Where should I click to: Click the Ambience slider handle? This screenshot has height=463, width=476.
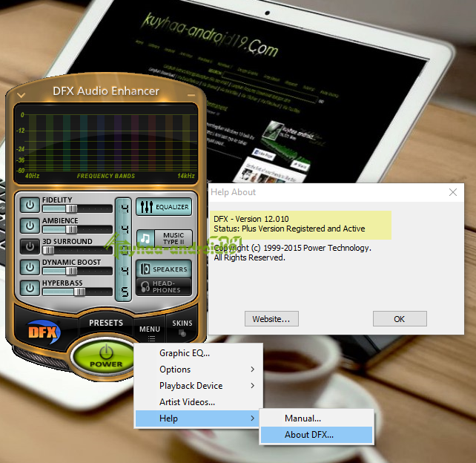pyautogui.click(x=71, y=229)
